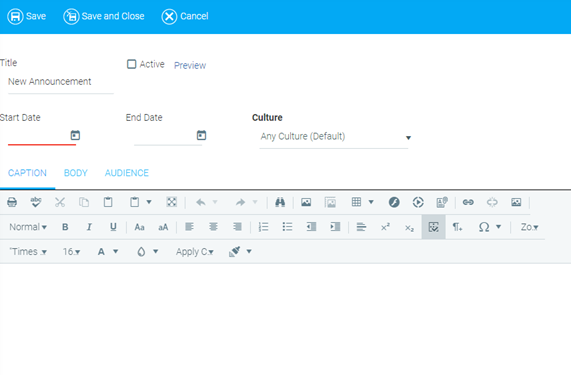Open the Zoom dropdown

[x=529, y=227]
